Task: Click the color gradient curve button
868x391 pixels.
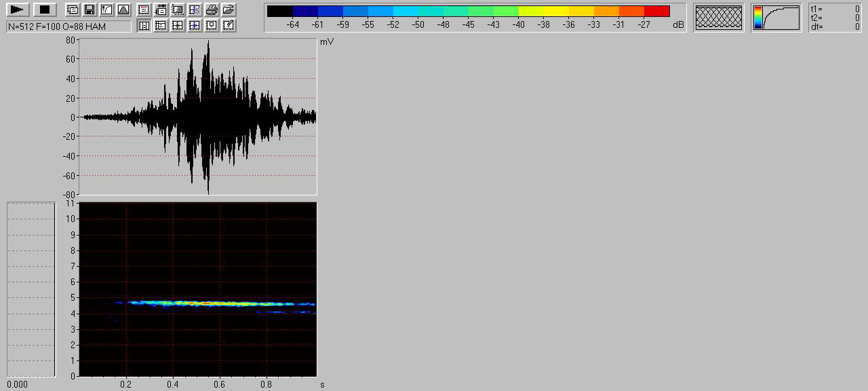Action: pyautogui.click(x=776, y=18)
